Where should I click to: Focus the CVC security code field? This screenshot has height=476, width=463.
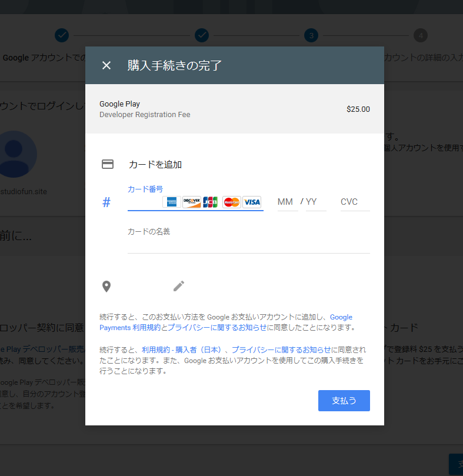point(355,202)
